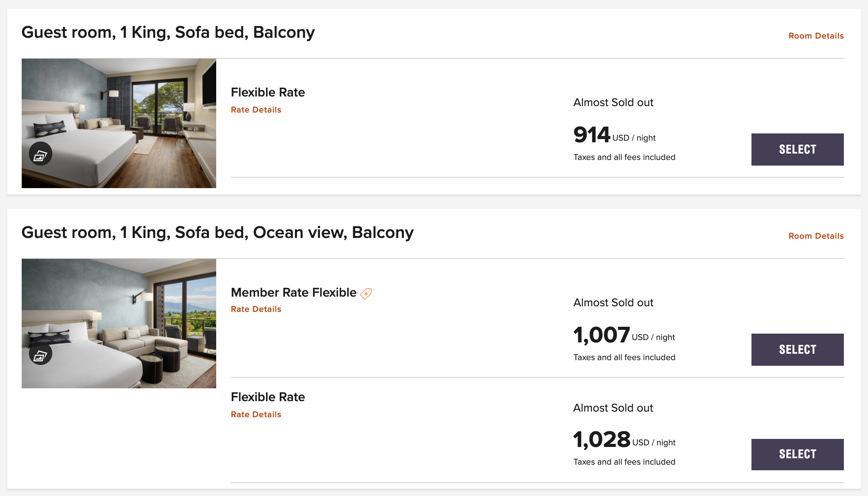Click the Balcony guest room photo
This screenshot has width=868, height=496.
tap(119, 123)
